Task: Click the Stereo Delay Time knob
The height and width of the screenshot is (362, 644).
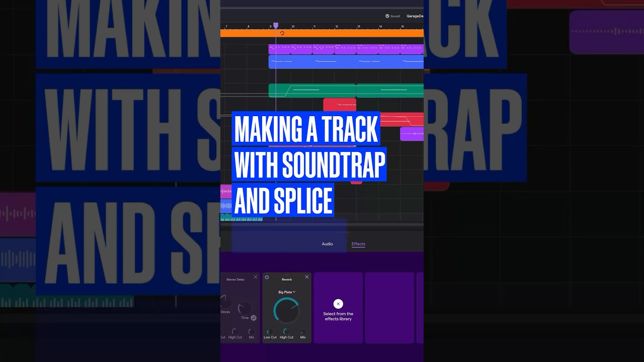Action: [x=244, y=308]
